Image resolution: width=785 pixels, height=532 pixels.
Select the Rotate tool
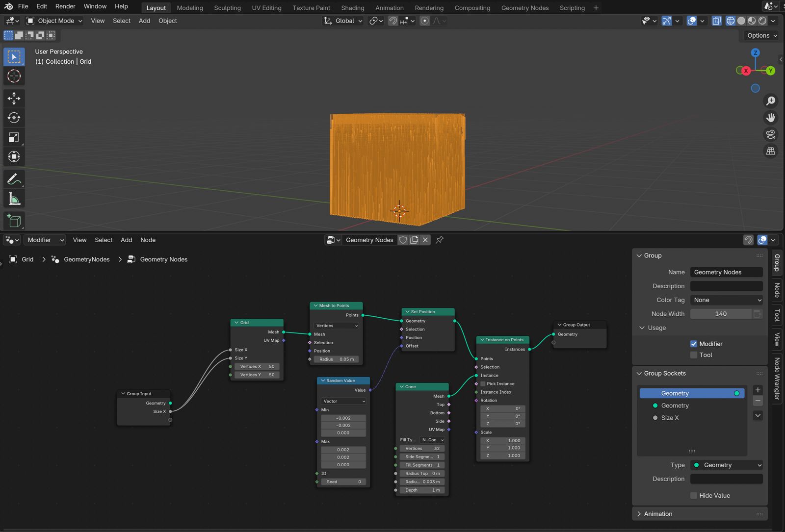(14, 118)
